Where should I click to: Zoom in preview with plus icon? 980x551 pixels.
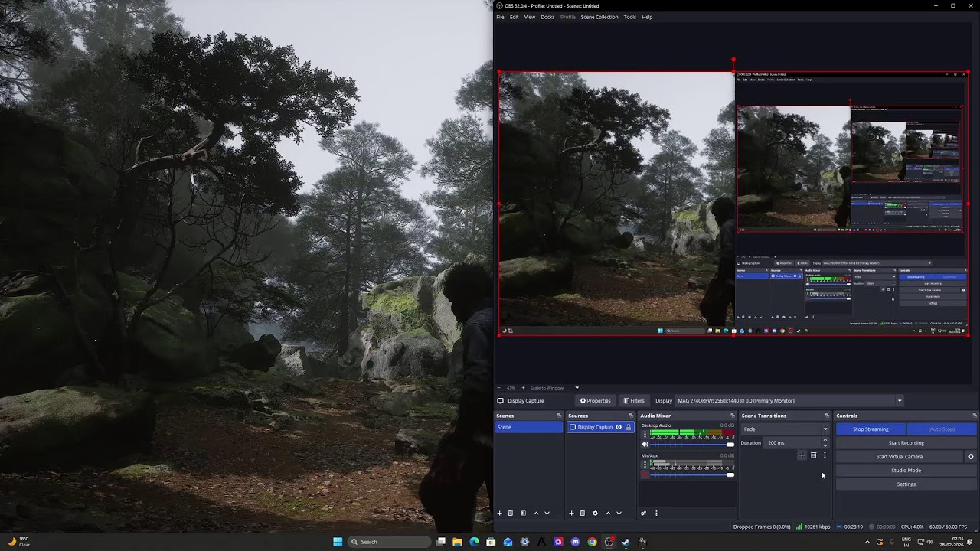[x=521, y=388]
